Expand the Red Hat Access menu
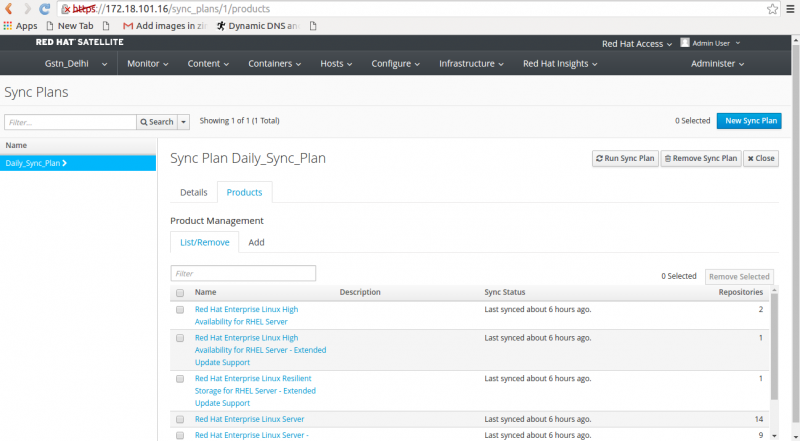This screenshot has width=800, height=441. pyautogui.click(x=637, y=44)
